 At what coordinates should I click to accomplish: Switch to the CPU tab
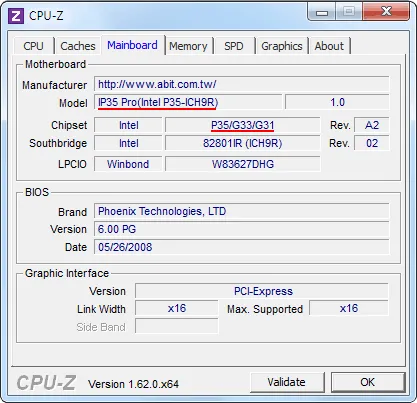click(x=33, y=46)
